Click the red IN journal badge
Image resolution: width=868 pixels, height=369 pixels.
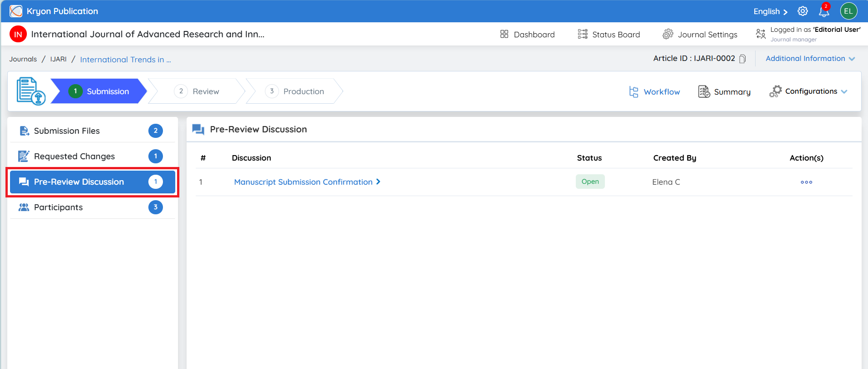point(18,34)
